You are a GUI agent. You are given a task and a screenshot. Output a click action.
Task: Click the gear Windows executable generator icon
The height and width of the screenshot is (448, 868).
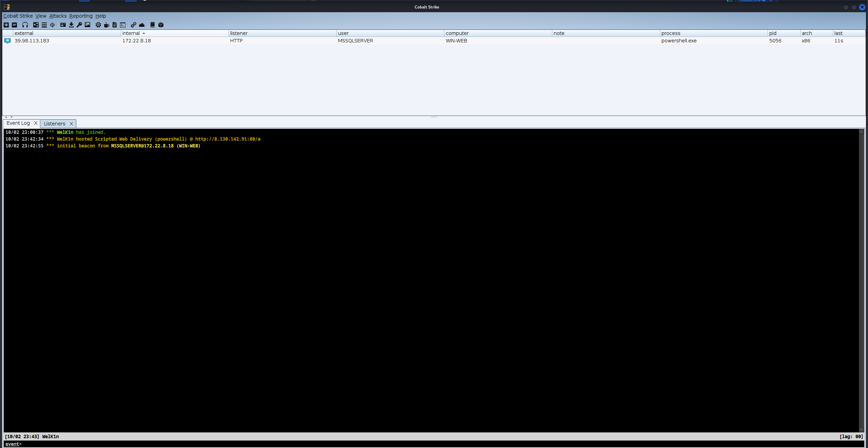[98, 25]
